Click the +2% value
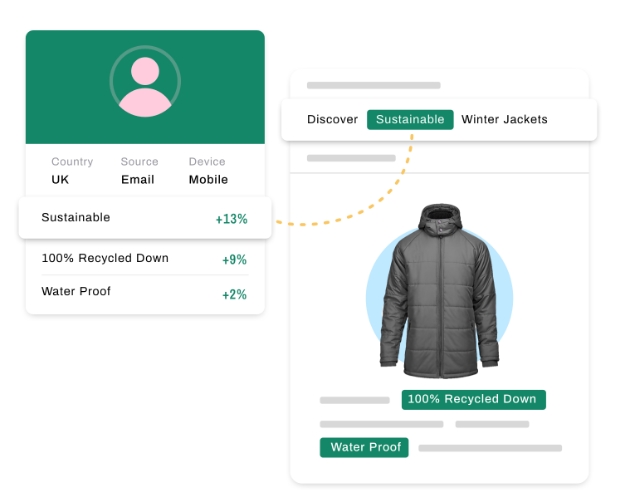The height and width of the screenshot is (490, 644). click(x=235, y=294)
